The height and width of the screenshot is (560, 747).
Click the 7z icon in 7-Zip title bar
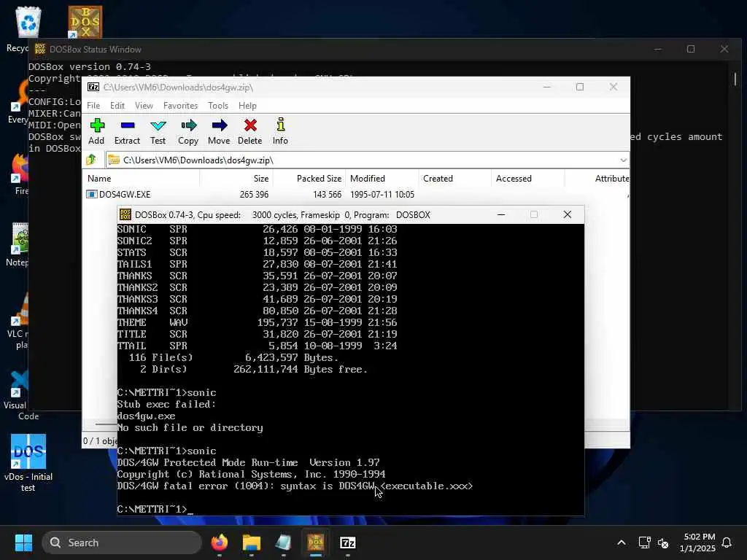[x=93, y=87]
